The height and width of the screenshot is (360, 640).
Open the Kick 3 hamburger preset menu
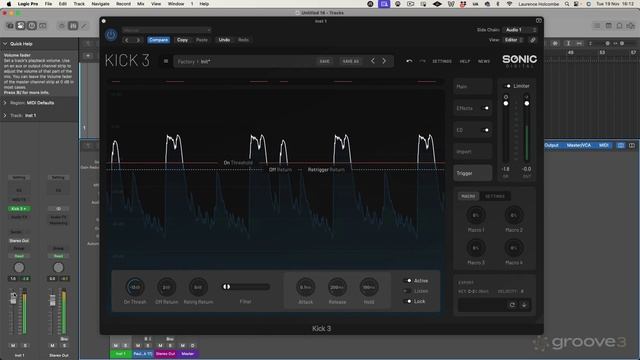pyautogui.click(x=166, y=61)
